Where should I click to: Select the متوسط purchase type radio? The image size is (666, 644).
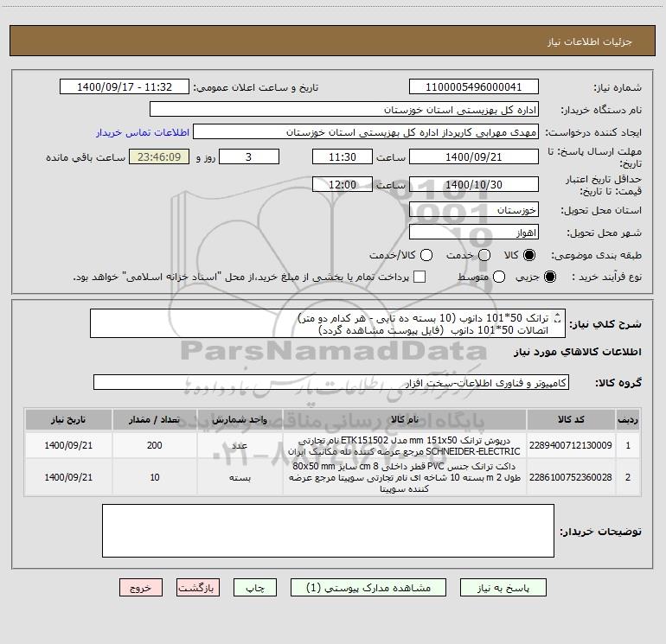point(499,277)
